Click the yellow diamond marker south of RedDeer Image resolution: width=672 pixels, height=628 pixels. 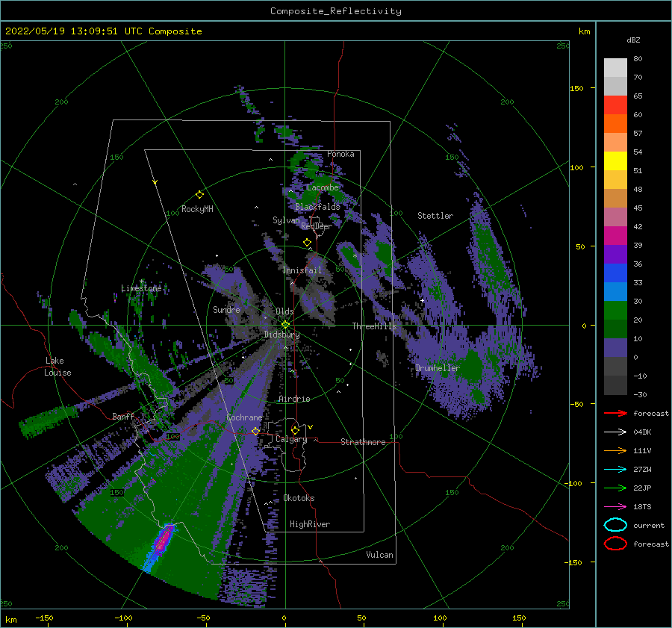click(x=308, y=243)
